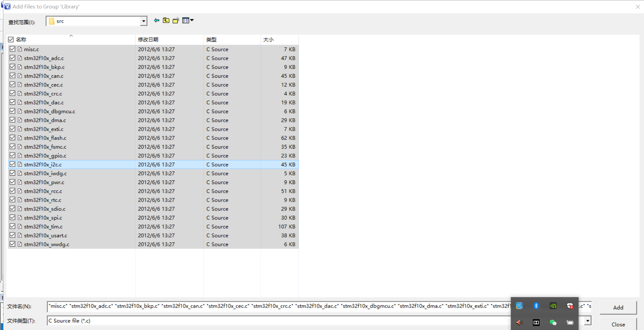This screenshot has width=644, height=330.
Task: Sort files by the 大小 column
Action: coord(268,39)
